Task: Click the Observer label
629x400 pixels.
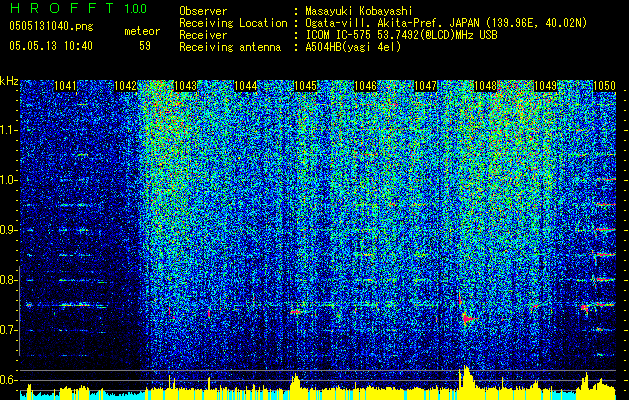Action: point(203,11)
